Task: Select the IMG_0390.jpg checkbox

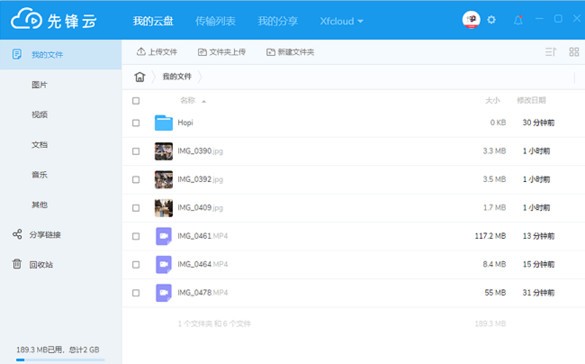Action: point(136,151)
